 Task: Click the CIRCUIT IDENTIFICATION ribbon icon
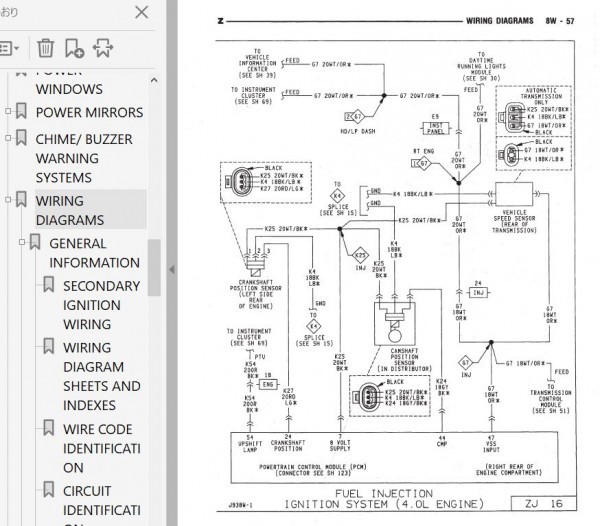click(x=49, y=489)
